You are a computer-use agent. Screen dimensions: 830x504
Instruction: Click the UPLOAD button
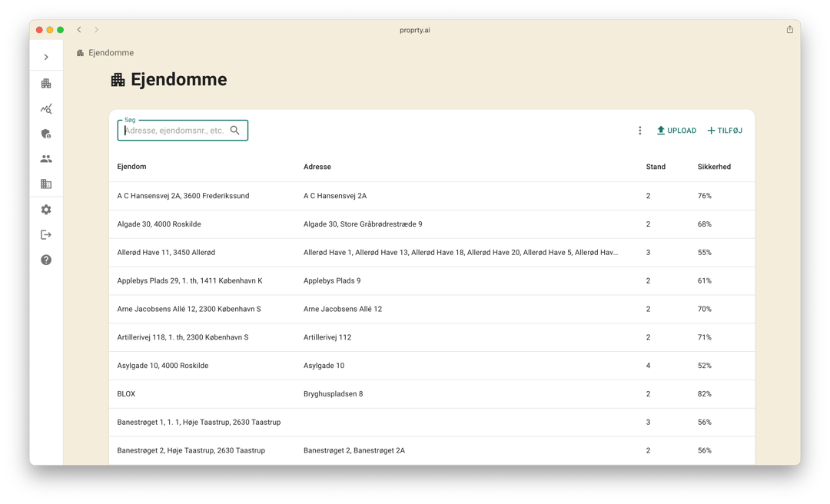(x=676, y=131)
